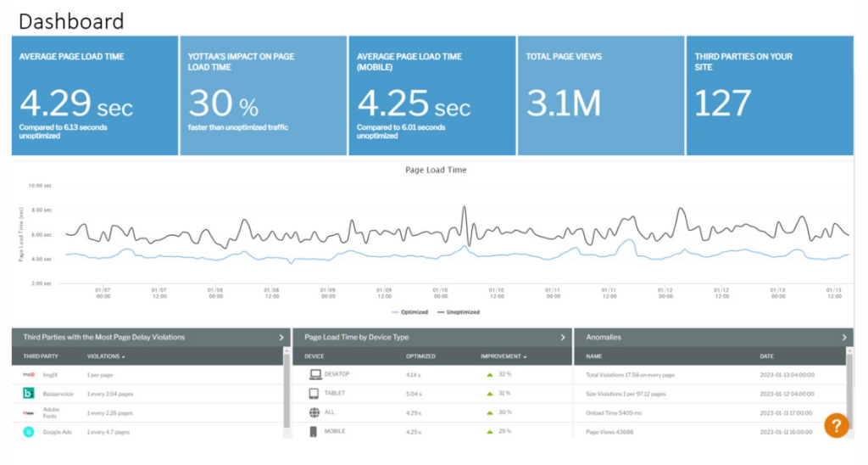Expand the Page Load Time by Device Type panel

(x=563, y=337)
